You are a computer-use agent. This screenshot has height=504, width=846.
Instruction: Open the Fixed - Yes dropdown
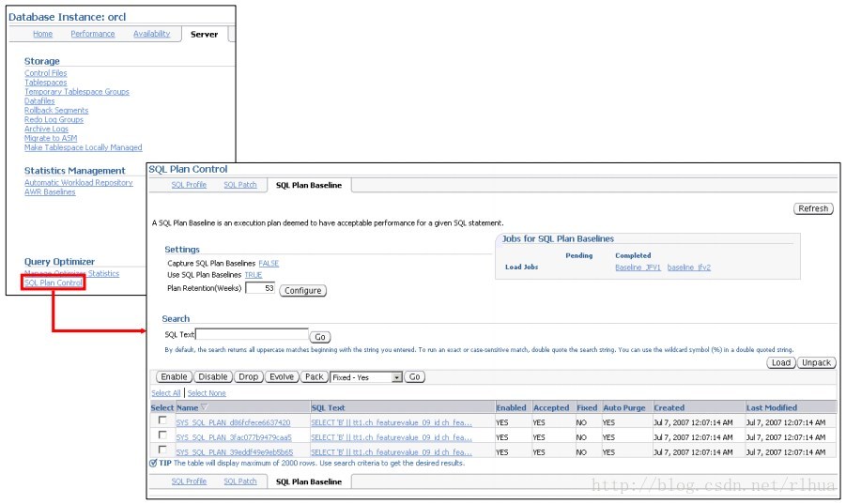(367, 377)
